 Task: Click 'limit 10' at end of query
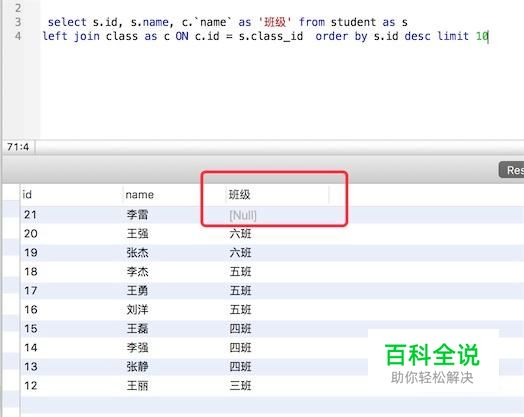(x=463, y=36)
